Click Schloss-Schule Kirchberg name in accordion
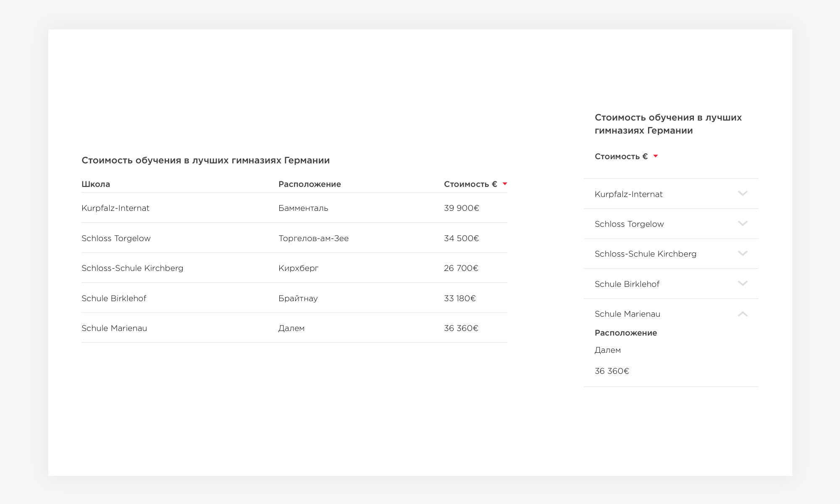Image resolution: width=840 pixels, height=504 pixels. [646, 254]
